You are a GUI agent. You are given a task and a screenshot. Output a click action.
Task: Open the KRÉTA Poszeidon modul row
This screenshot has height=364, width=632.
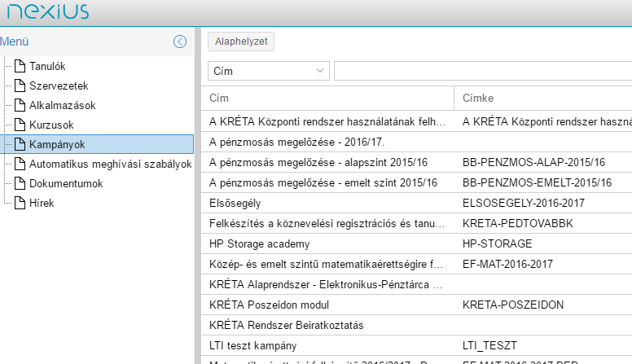tap(326, 305)
